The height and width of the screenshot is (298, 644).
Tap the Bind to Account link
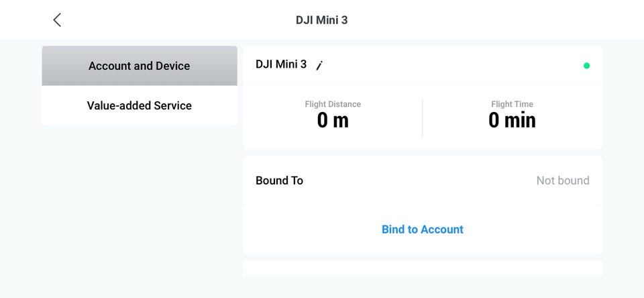[423, 230]
